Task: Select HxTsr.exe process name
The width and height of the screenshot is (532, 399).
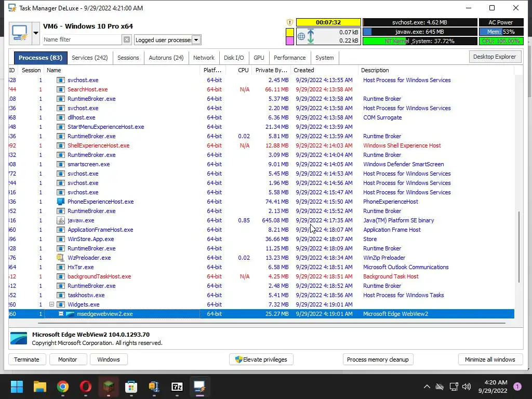Action: tap(81, 267)
